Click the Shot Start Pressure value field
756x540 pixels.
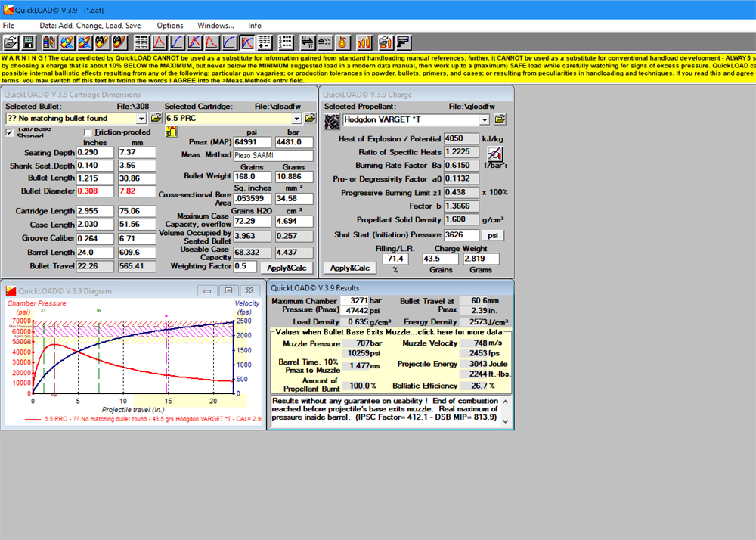click(x=461, y=234)
